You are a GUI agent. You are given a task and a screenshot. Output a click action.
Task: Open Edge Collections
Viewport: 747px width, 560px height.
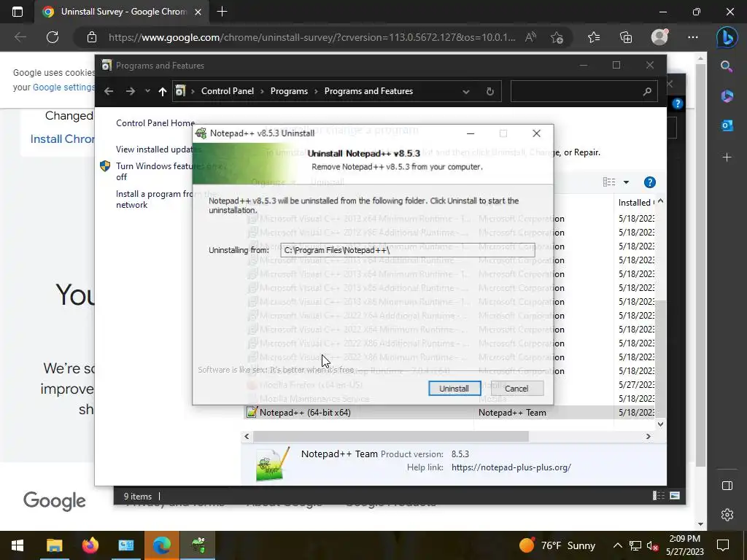[x=626, y=37]
